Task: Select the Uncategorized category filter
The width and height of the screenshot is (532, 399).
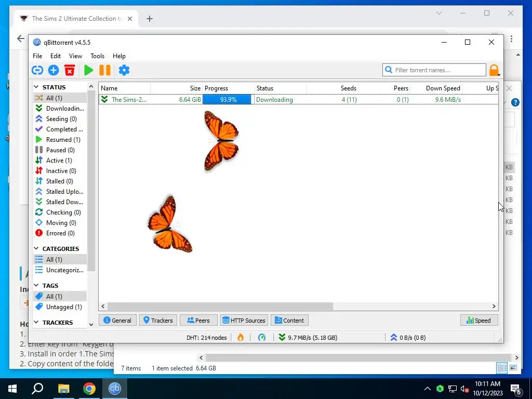Action: click(x=60, y=270)
